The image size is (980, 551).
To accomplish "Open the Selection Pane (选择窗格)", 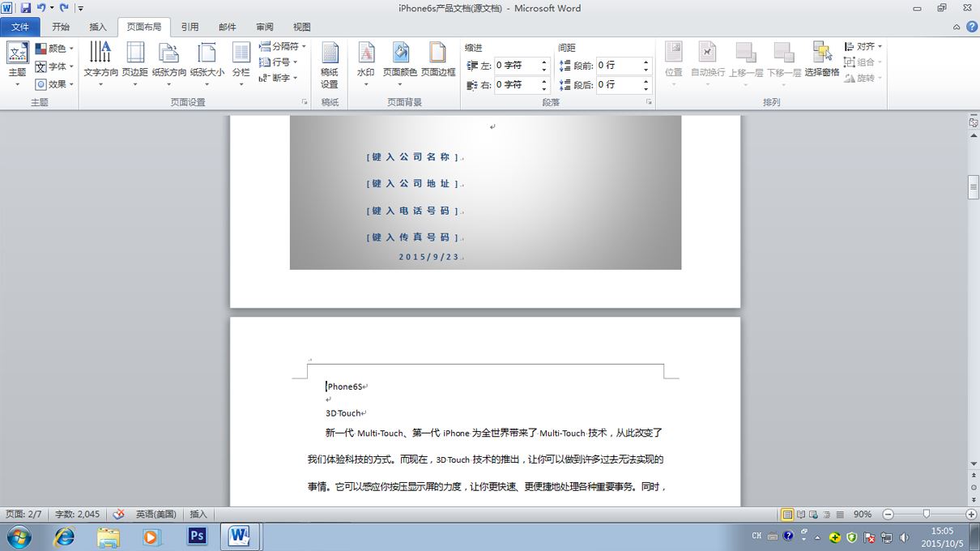I will coord(822,61).
